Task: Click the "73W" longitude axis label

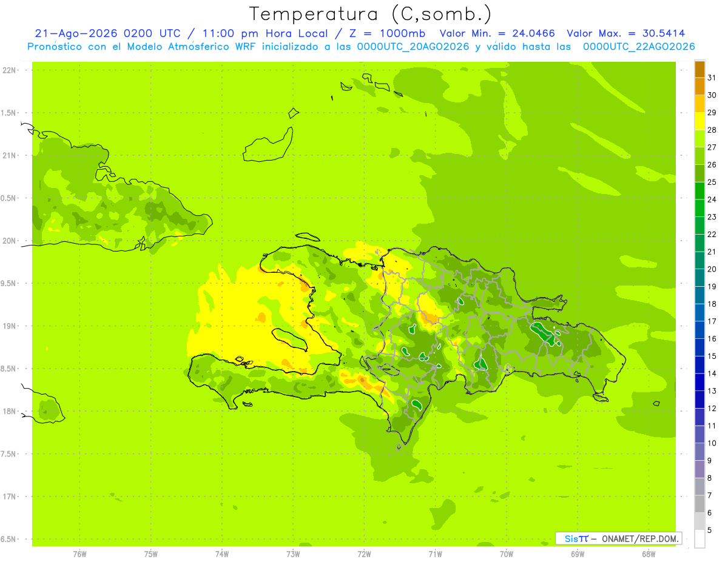Action: [x=293, y=554]
